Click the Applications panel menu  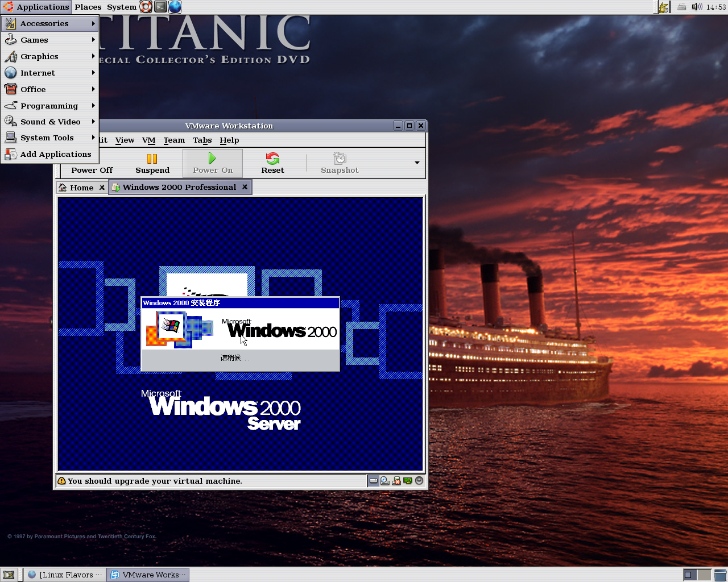[36, 7]
